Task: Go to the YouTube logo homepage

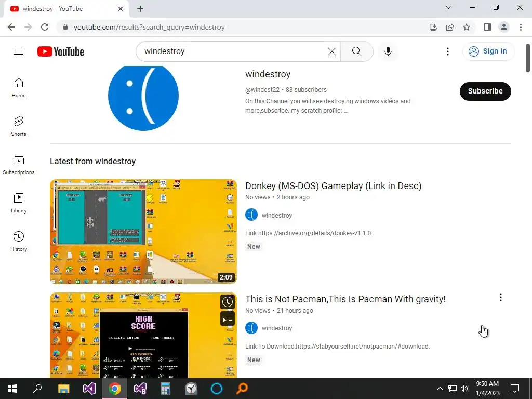Action: click(61, 51)
